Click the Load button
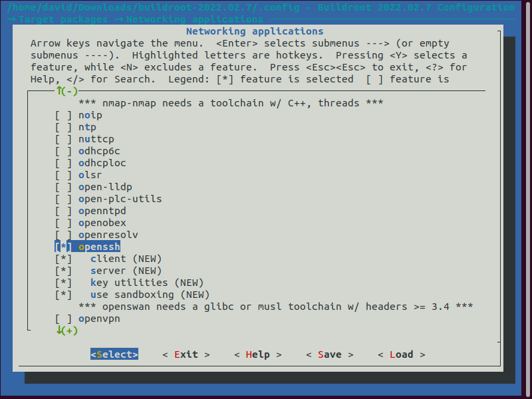 (400, 354)
